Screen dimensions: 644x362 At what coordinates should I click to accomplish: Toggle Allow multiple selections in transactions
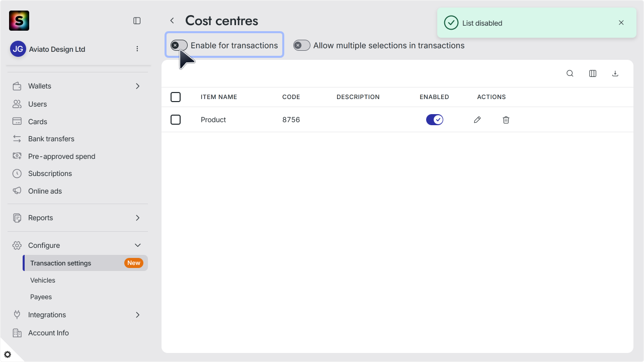[302, 45]
